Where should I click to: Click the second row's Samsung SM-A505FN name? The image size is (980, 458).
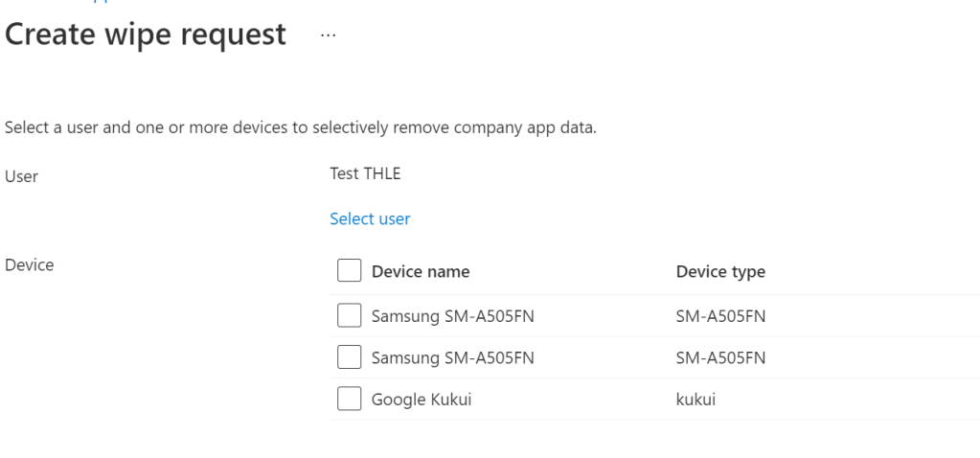click(x=452, y=357)
